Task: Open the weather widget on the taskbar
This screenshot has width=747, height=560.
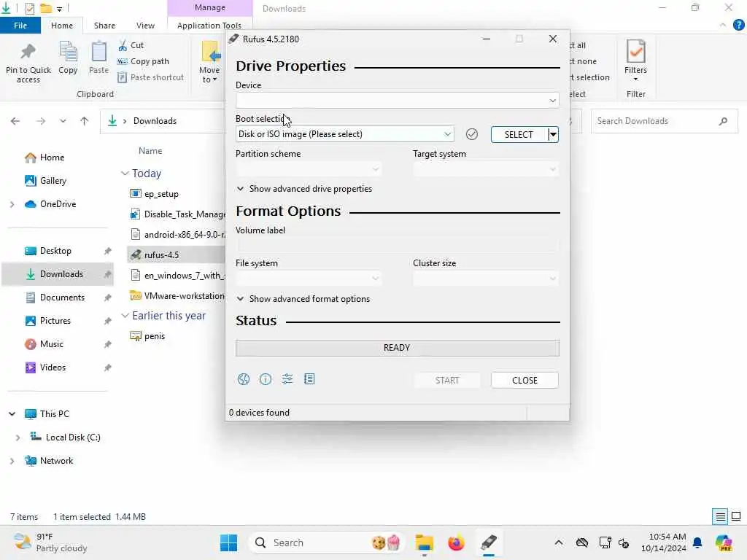Action: click(50, 542)
